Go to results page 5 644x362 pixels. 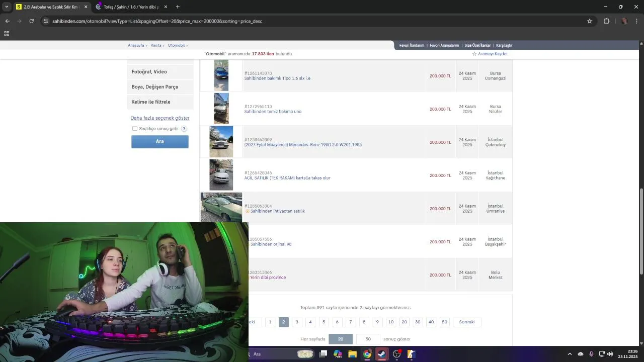coord(324,322)
